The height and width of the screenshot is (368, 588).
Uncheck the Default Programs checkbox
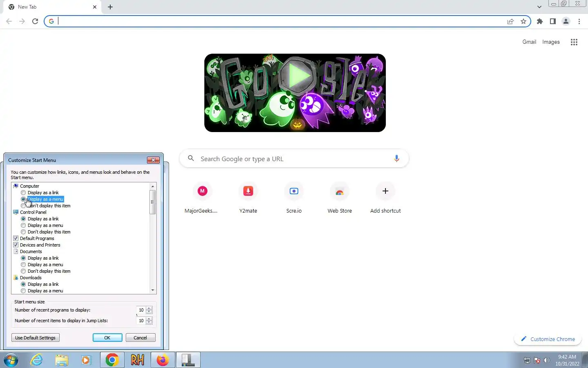[16, 238]
